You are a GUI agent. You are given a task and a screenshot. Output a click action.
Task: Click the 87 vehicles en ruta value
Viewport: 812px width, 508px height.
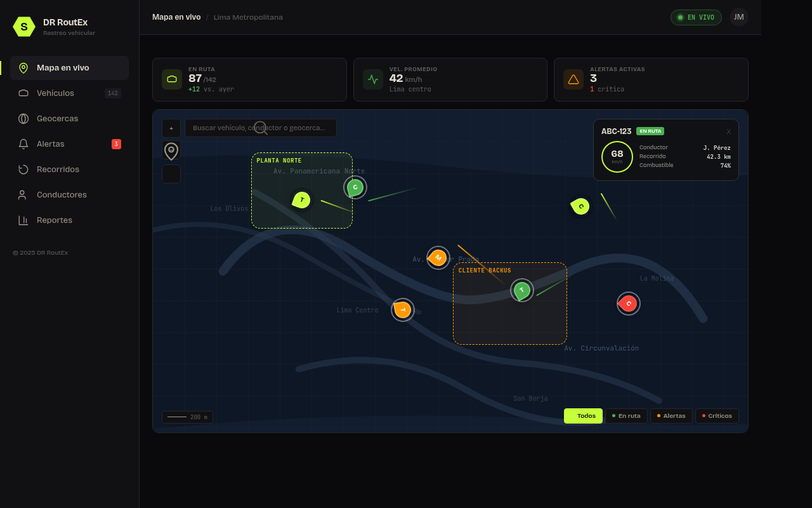[x=195, y=79]
